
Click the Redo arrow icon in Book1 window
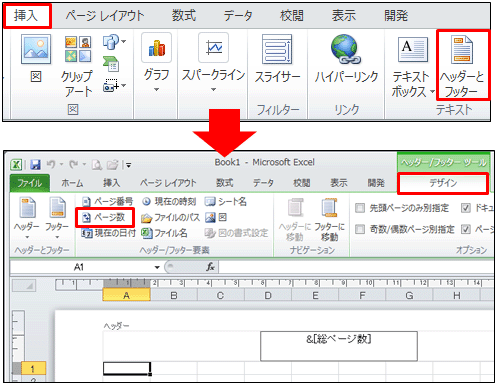[x=74, y=164]
